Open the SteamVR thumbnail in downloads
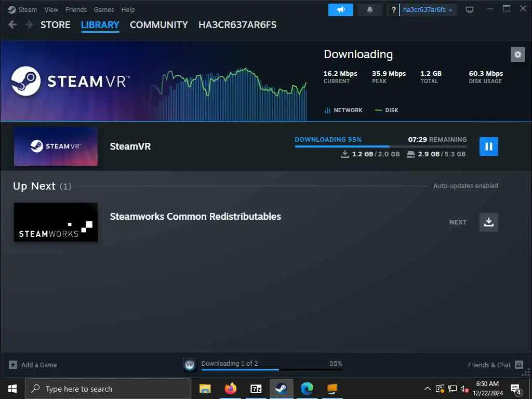Viewport: 532px width, 399px height. (x=56, y=146)
